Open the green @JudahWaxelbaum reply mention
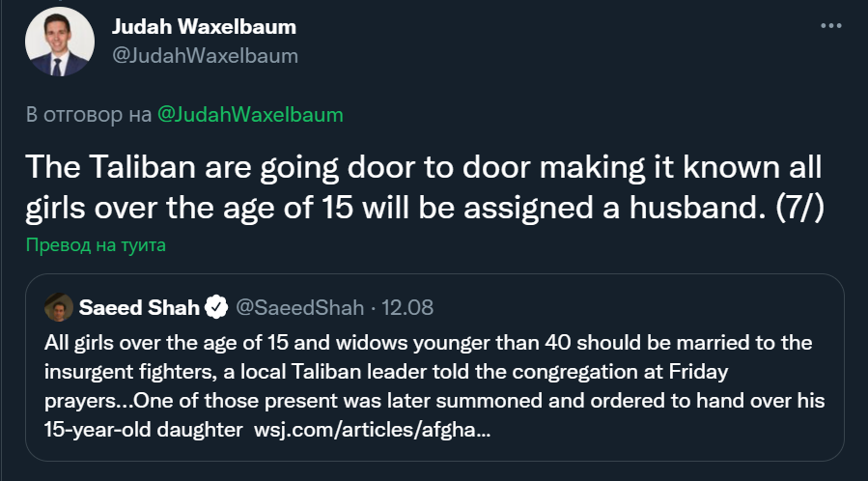The width and height of the screenshot is (868, 481). (x=250, y=115)
